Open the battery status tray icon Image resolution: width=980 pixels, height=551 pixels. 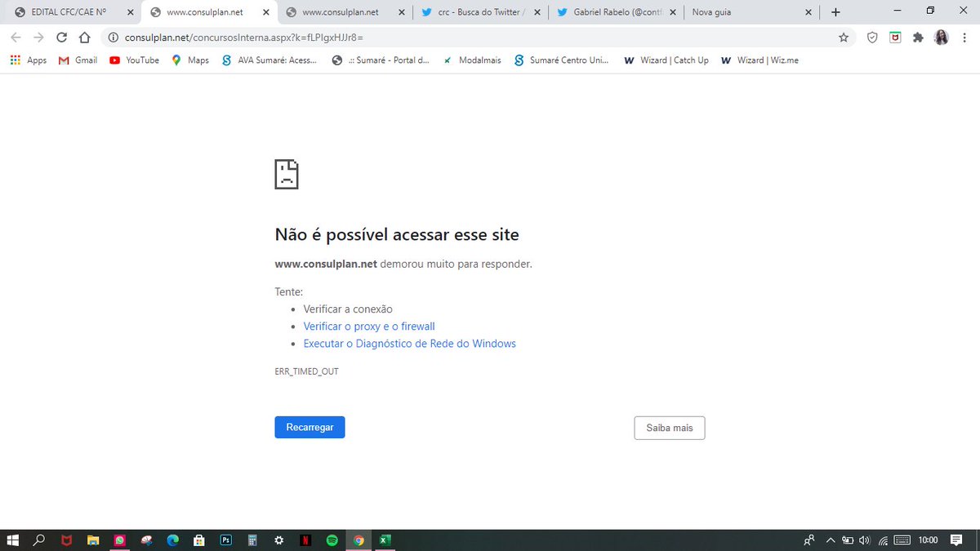[x=848, y=540]
